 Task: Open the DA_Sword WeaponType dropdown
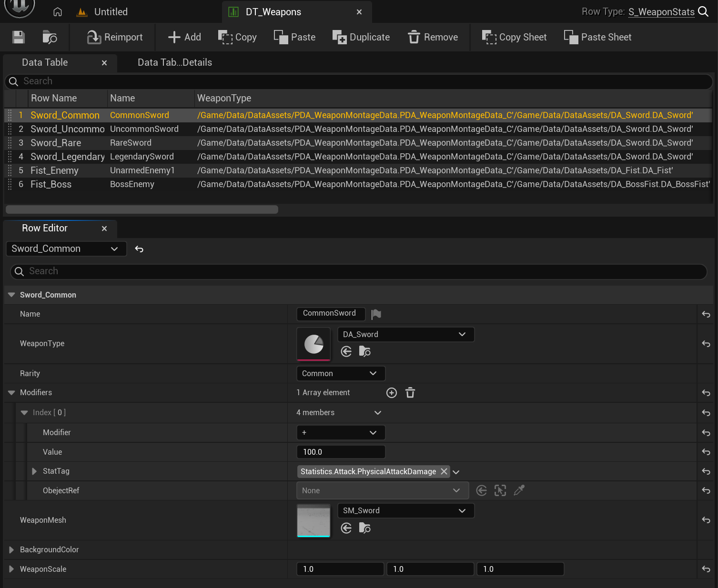406,334
